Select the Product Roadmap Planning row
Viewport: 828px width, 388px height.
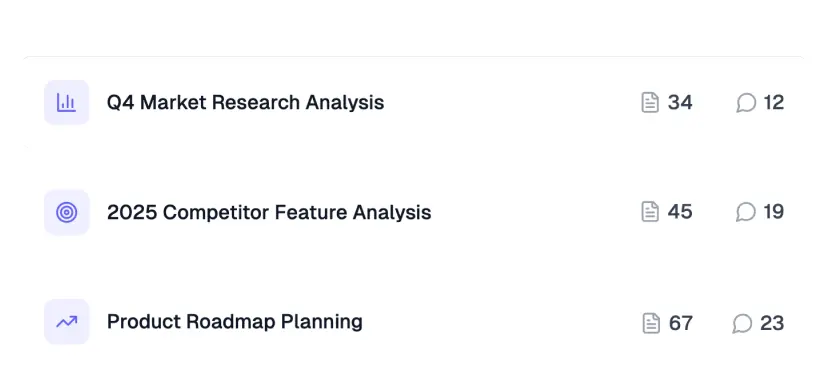coord(414,321)
